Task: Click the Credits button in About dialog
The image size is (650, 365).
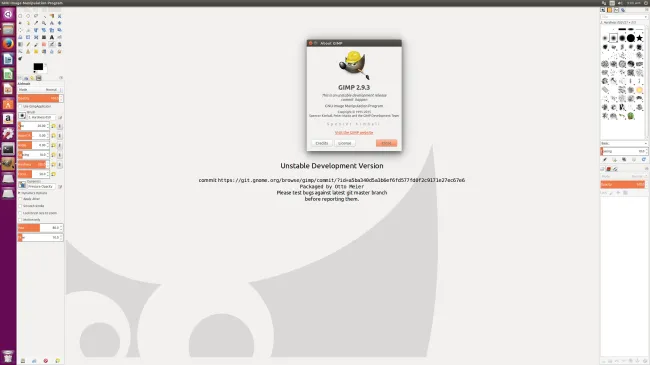Action: click(x=322, y=143)
